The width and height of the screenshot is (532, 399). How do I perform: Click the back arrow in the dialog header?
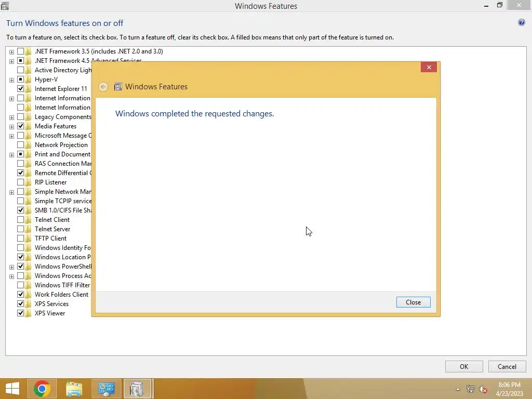(103, 87)
